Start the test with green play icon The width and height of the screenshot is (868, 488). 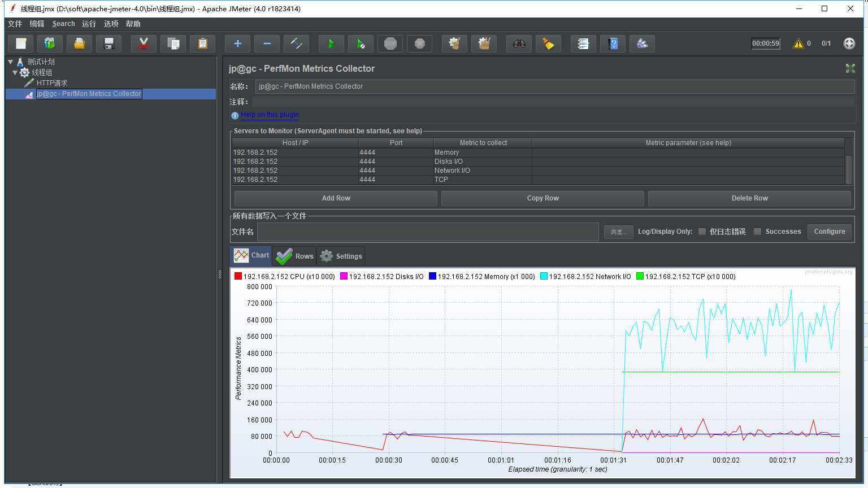tap(331, 43)
